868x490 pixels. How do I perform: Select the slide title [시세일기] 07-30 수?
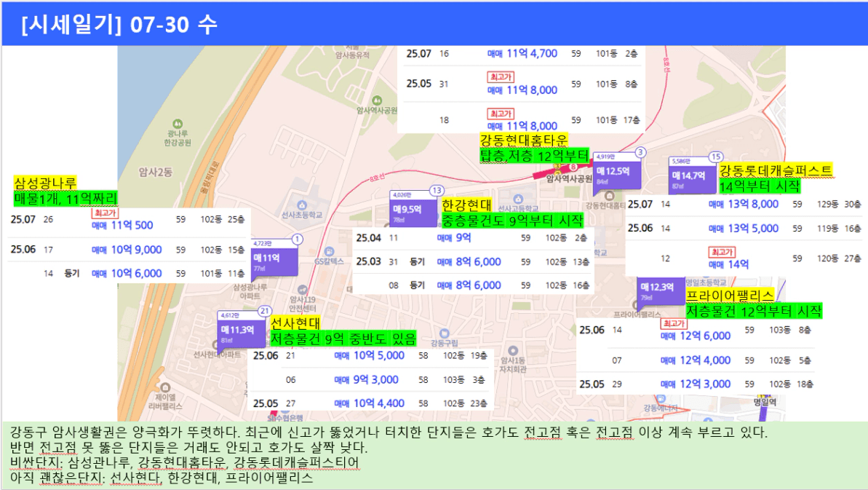coord(119,24)
